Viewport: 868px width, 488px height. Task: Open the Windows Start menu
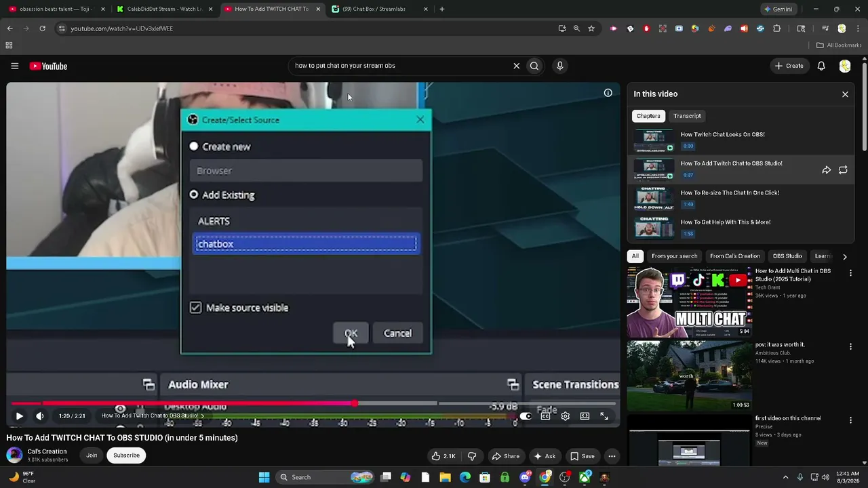pyautogui.click(x=264, y=477)
